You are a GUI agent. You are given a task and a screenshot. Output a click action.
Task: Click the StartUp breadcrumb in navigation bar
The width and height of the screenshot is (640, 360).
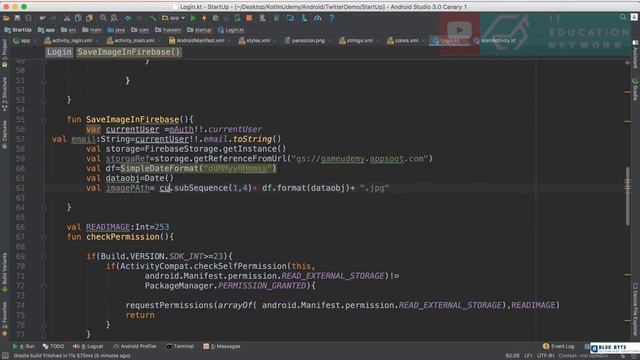click(x=18, y=30)
